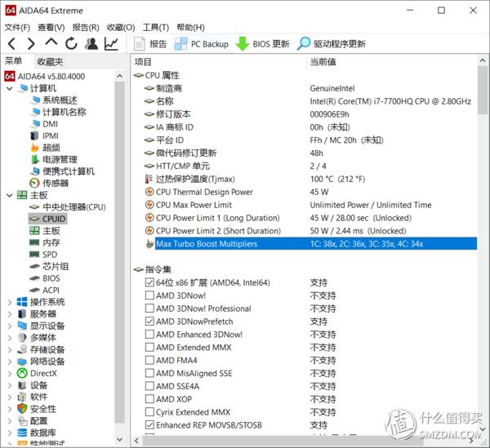Select the 芯片组 chipset item

[49, 266]
